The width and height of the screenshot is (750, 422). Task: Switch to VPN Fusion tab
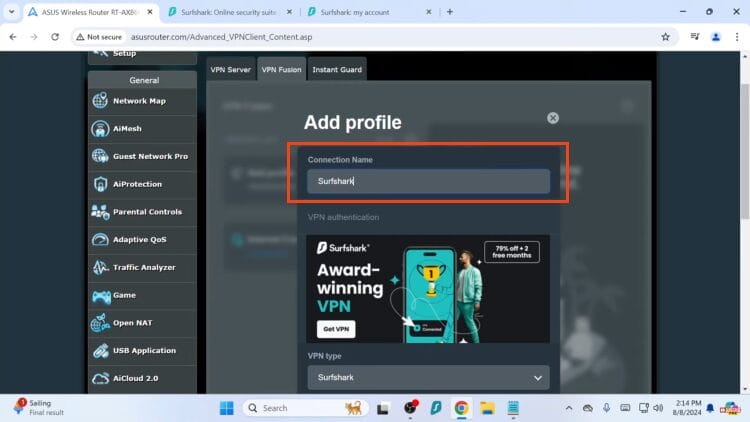[x=281, y=69]
